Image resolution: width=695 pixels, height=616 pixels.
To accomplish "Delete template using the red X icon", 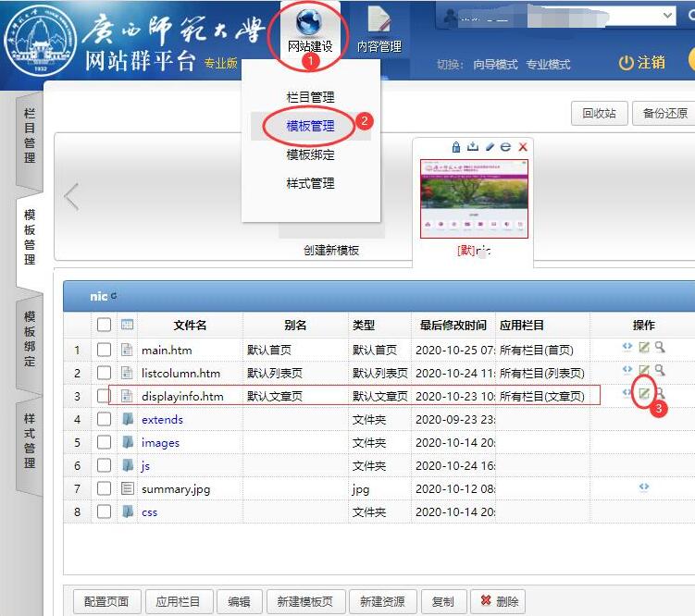I will [523, 147].
